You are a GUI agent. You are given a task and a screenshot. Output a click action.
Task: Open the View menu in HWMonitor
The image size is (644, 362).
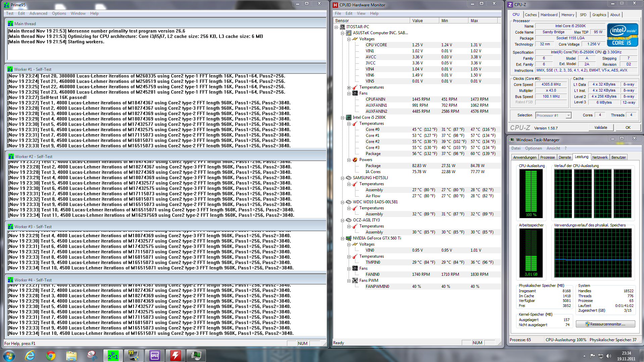(x=361, y=13)
